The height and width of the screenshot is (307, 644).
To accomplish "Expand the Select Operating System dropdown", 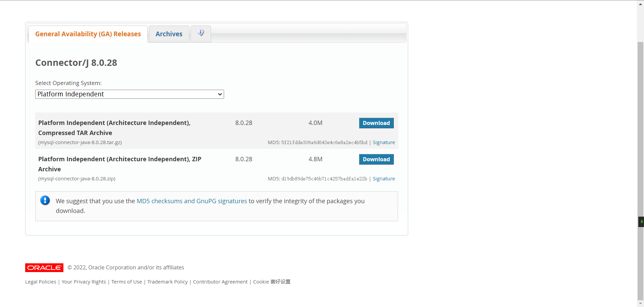I will [129, 94].
